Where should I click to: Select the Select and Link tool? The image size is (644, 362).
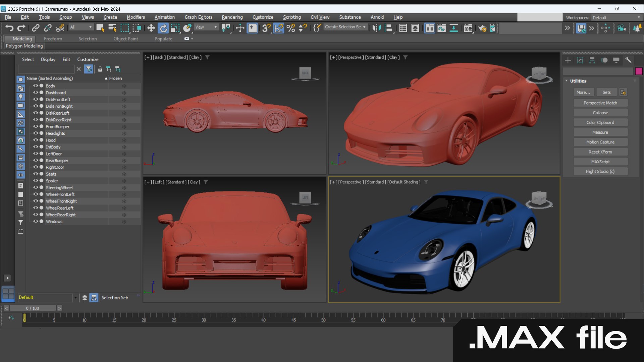point(36,28)
